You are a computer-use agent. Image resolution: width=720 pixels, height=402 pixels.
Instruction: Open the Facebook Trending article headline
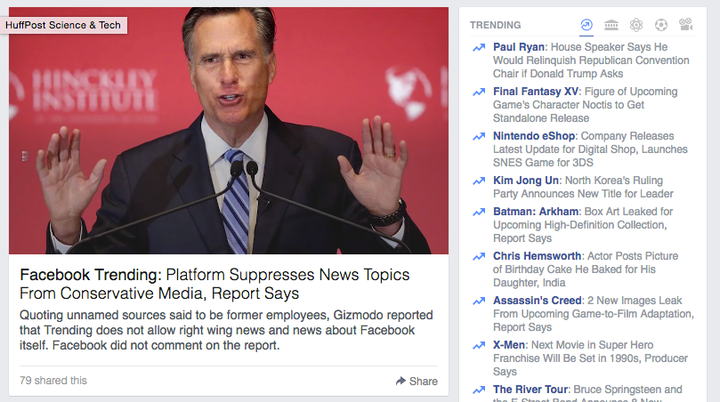coord(214,284)
